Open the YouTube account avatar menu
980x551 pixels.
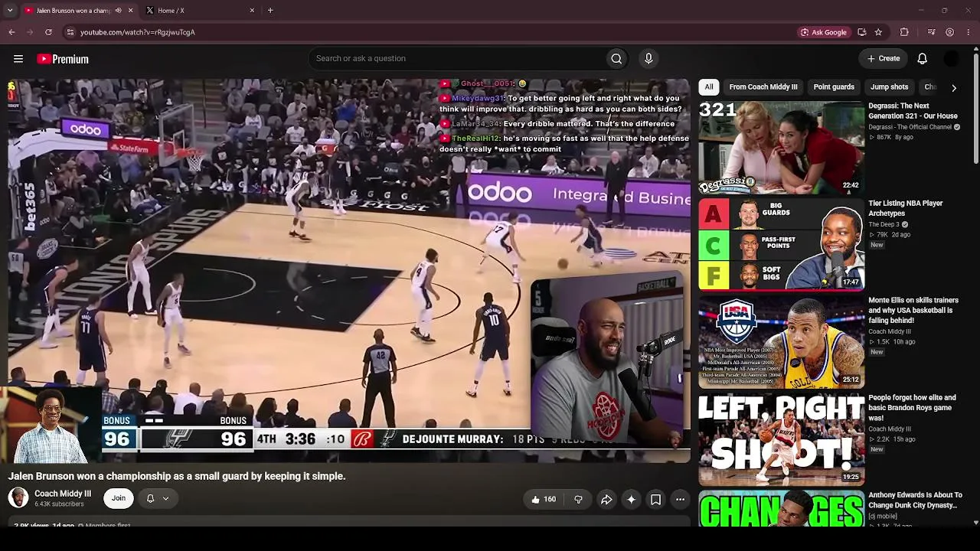point(952,59)
